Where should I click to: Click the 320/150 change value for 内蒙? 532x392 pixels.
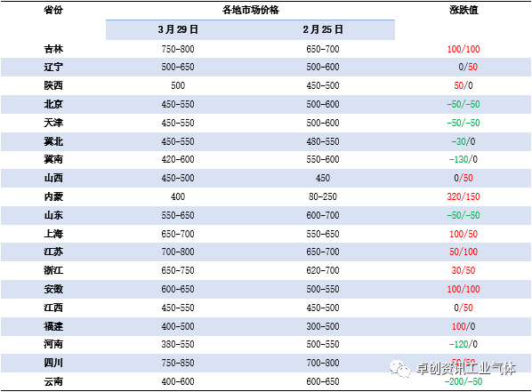click(x=463, y=196)
